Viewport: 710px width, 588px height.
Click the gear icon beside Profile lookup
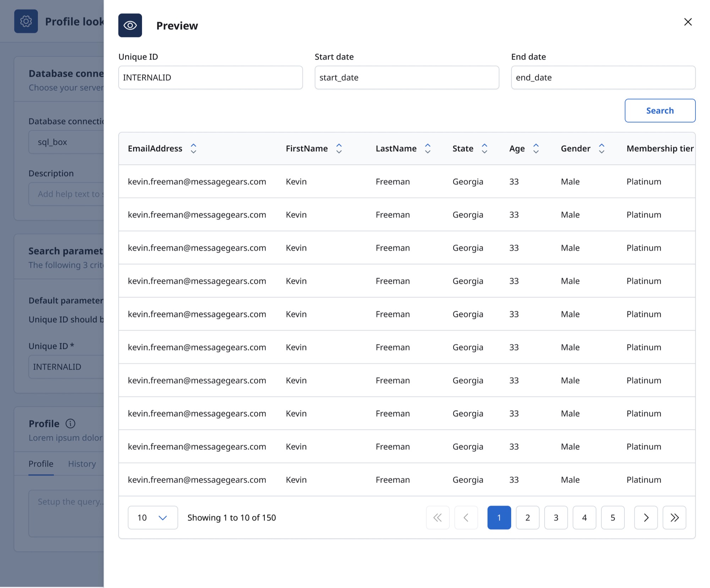pos(26,21)
